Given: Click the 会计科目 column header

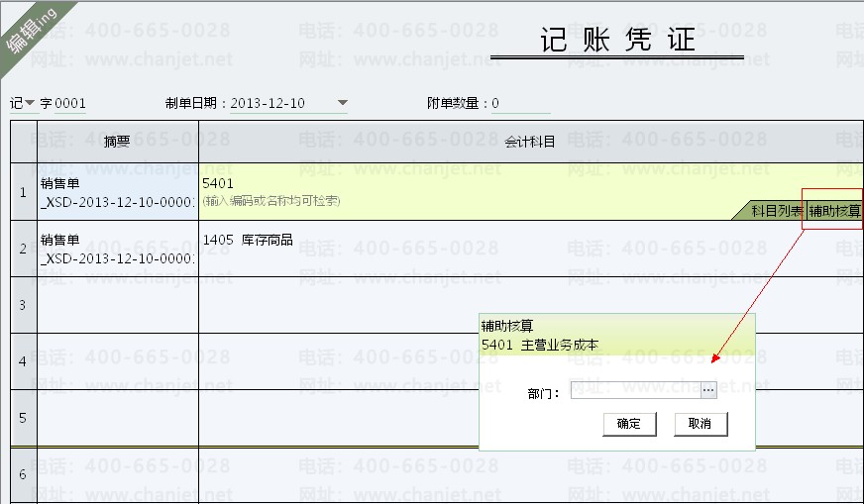Looking at the screenshot, I should pos(530,142).
